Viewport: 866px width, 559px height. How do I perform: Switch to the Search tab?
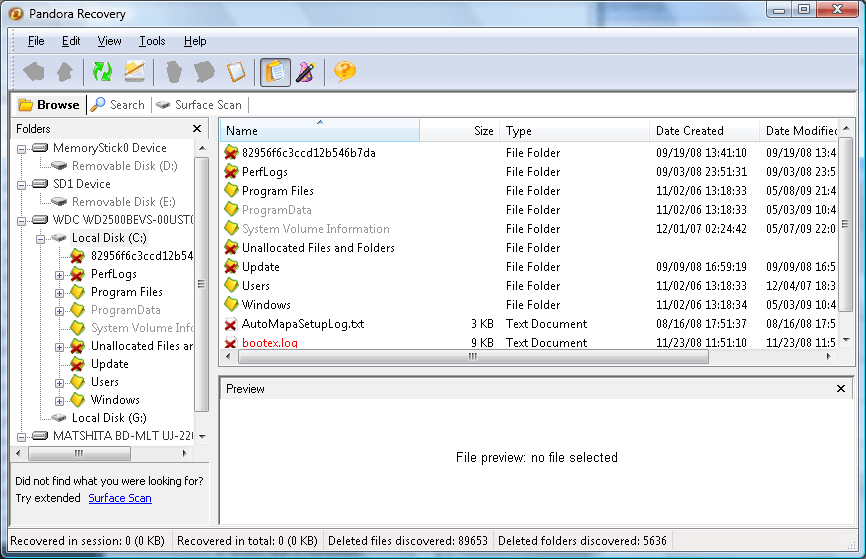(x=118, y=104)
